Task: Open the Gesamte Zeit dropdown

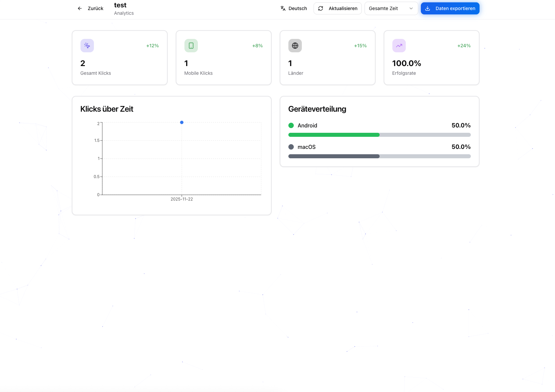Action: (391, 8)
